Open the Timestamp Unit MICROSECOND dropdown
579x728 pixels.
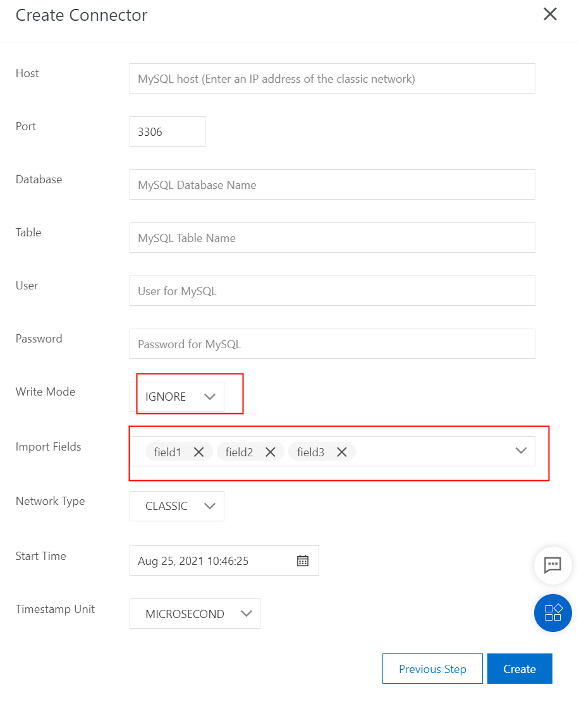click(x=195, y=614)
